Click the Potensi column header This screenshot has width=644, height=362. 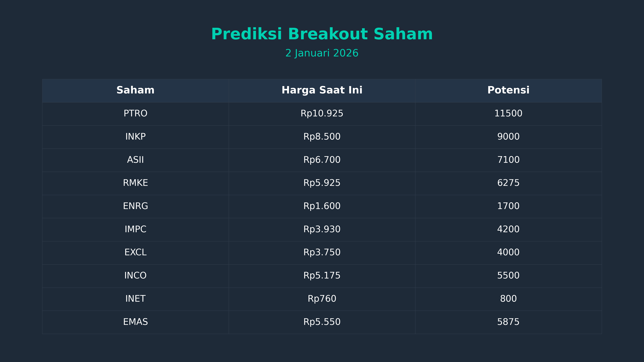tap(508, 90)
